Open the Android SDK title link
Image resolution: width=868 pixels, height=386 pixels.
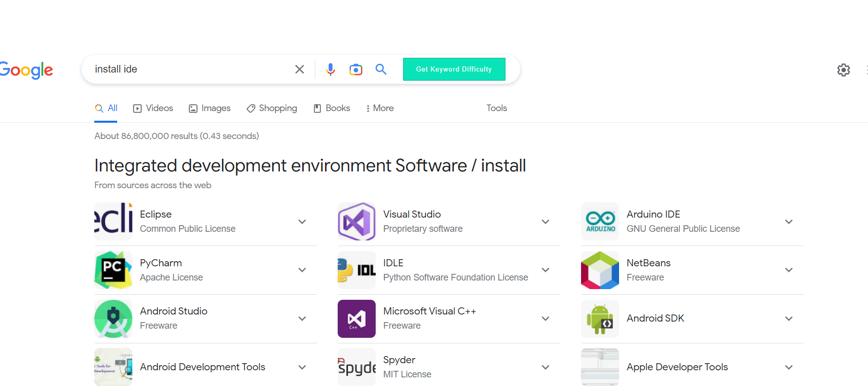click(656, 318)
